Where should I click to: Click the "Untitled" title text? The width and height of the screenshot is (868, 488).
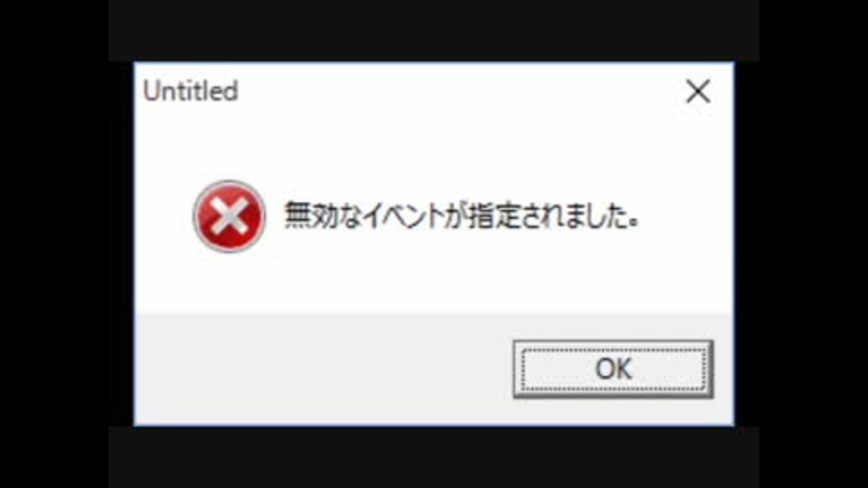click(191, 90)
